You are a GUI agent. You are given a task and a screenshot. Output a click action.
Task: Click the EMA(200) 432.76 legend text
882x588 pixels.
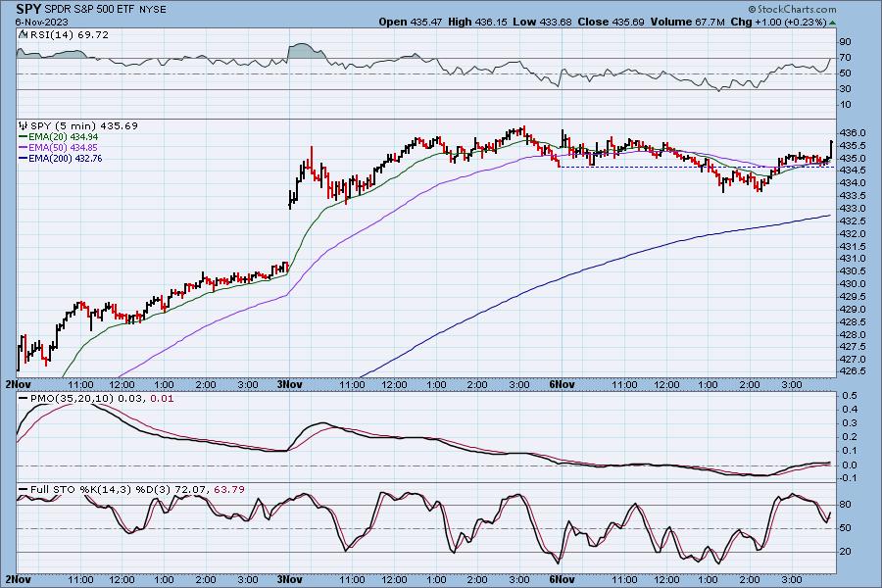point(66,158)
